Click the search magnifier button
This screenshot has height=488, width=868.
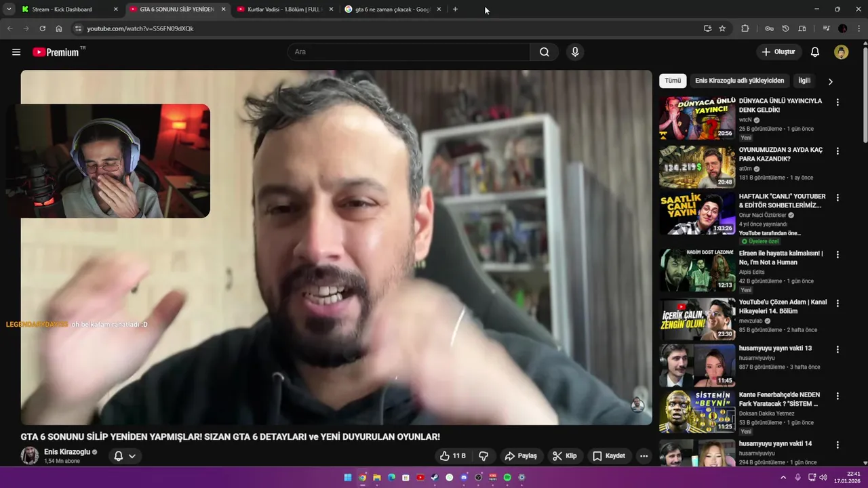tap(545, 52)
